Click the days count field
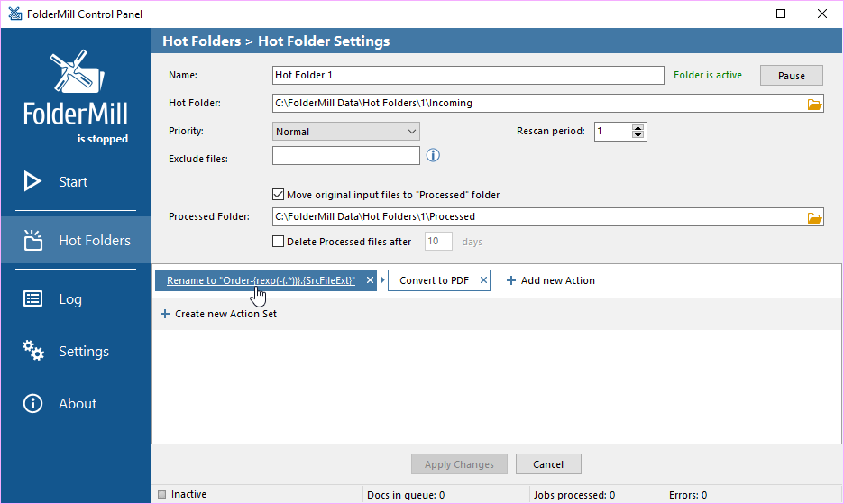 click(x=439, y=242)
